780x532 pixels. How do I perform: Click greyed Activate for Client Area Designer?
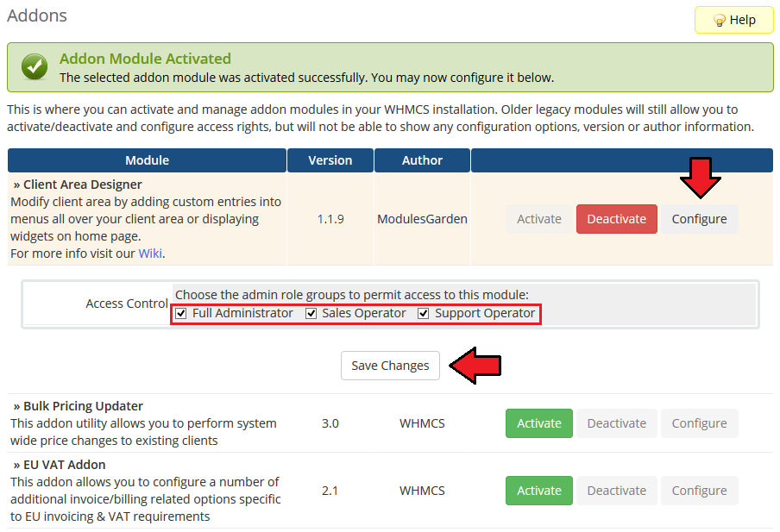538,219
